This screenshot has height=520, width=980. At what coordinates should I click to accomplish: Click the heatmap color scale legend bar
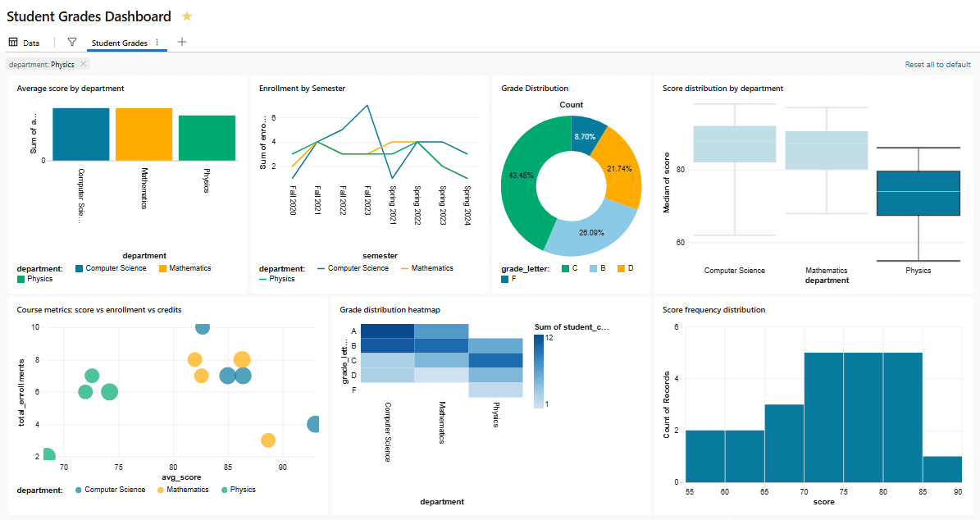[539, 372]
